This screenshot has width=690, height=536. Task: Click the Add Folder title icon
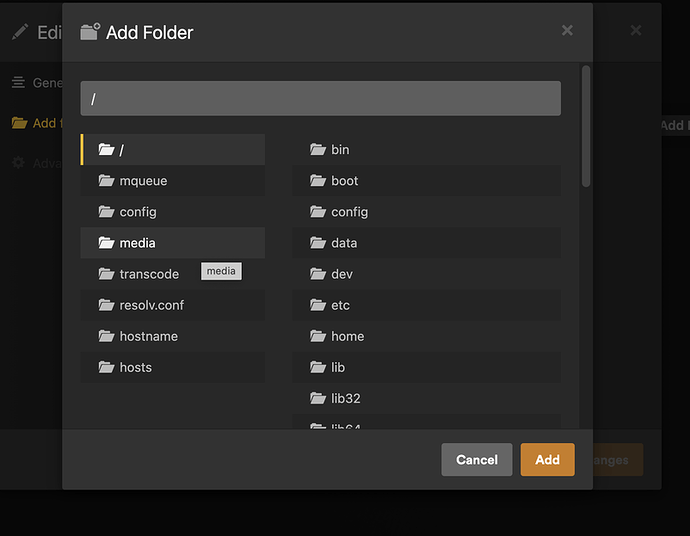point(90,32)
